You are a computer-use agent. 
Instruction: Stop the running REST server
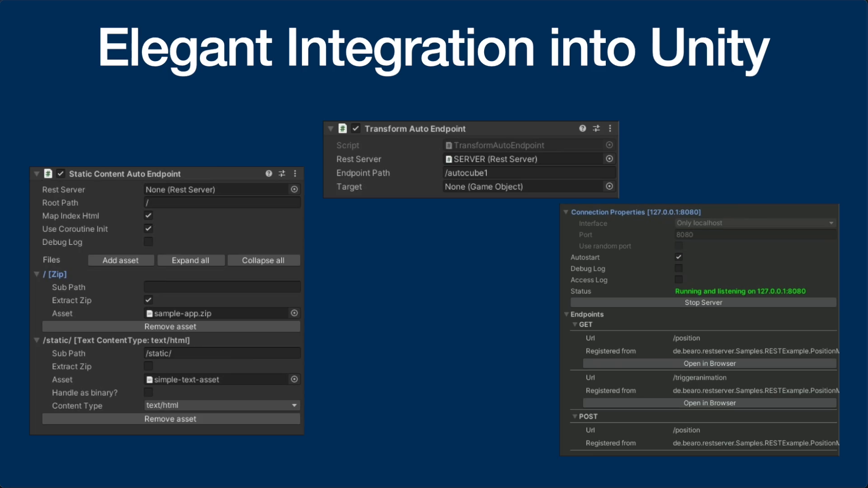click(x=703, y=302)
